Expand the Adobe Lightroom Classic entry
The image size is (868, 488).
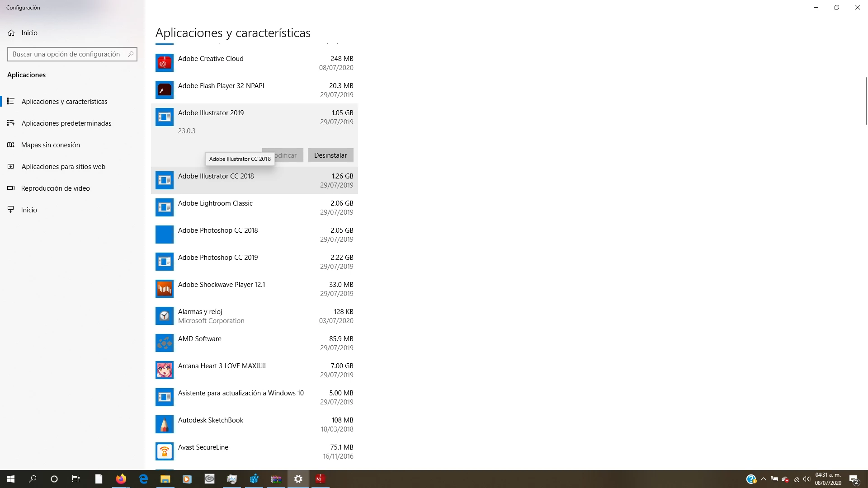pos(254,208)
